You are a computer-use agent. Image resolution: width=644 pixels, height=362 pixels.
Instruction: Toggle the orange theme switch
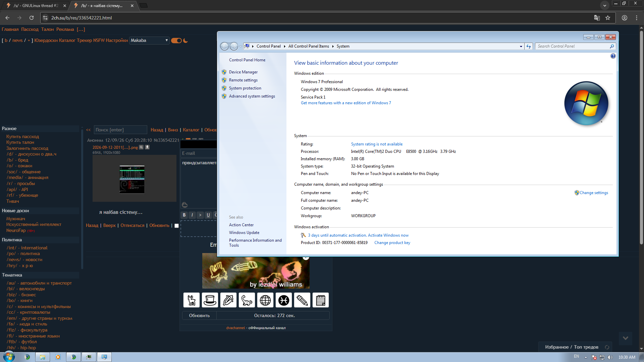(176, 41)
